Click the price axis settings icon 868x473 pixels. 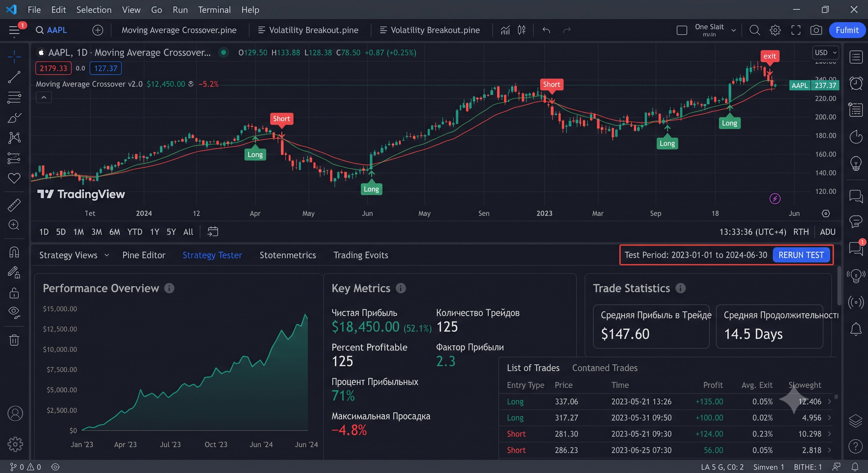[x=825, y=213]
